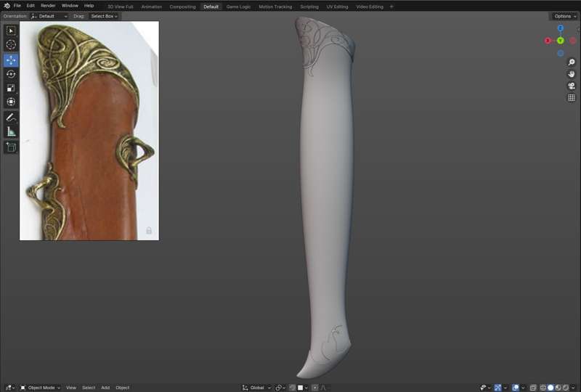Select the Cursor tool
The width and height of the screenshot is (581, 392).
coord(11,44)
